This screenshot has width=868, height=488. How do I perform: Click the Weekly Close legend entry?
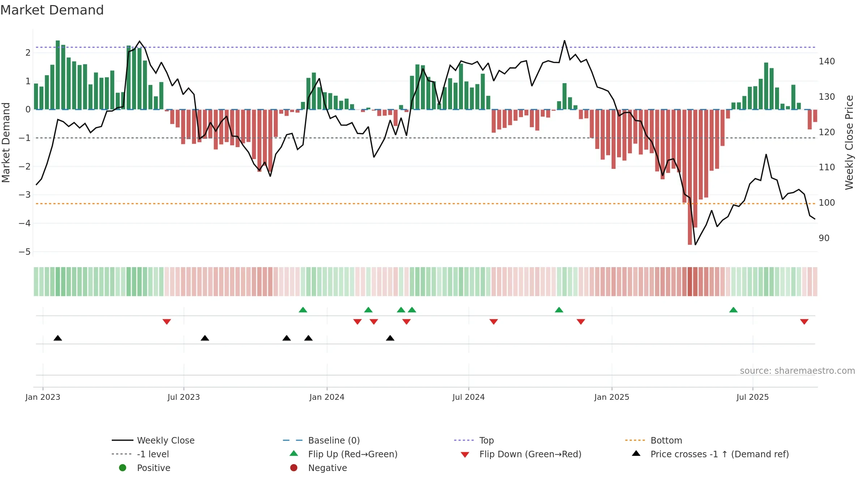click(153, 440)
